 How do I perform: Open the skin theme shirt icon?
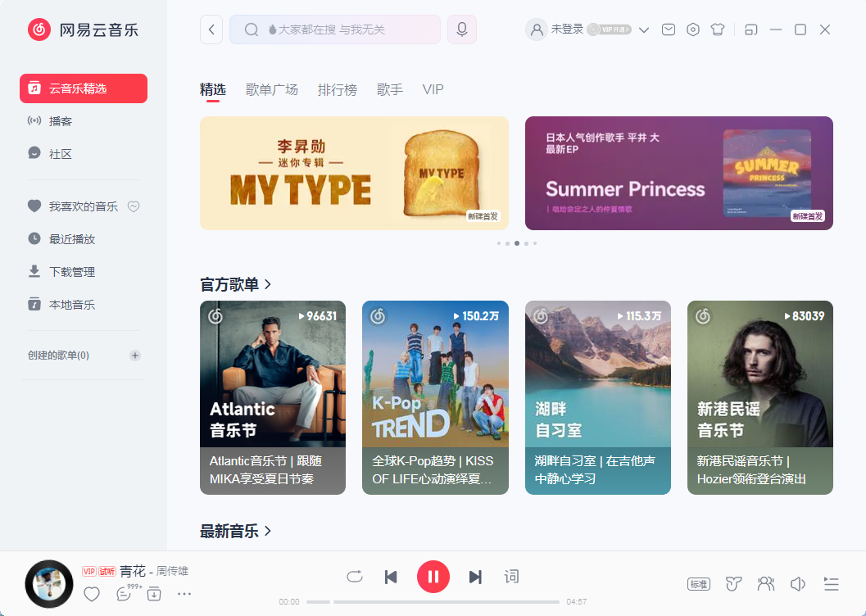point(718,29)
